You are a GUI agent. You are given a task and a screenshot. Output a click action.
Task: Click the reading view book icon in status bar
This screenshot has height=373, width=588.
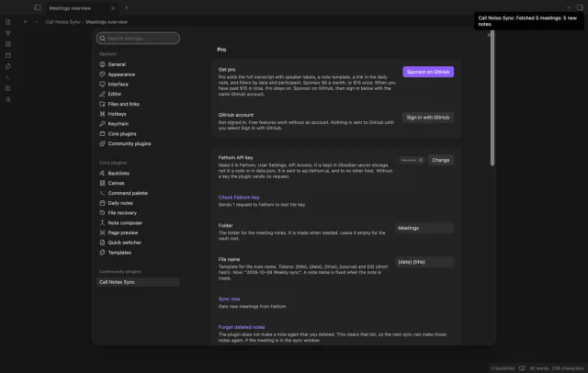[x=522, y=368]
